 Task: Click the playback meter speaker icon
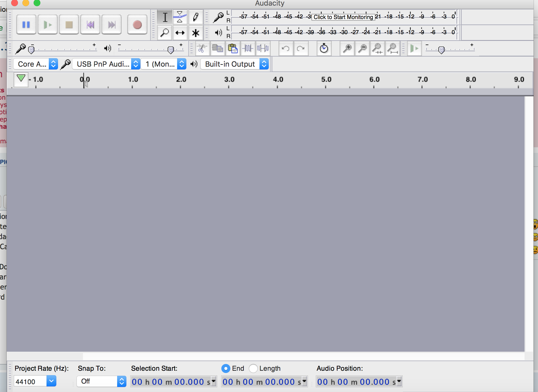[x=218, y=33]
